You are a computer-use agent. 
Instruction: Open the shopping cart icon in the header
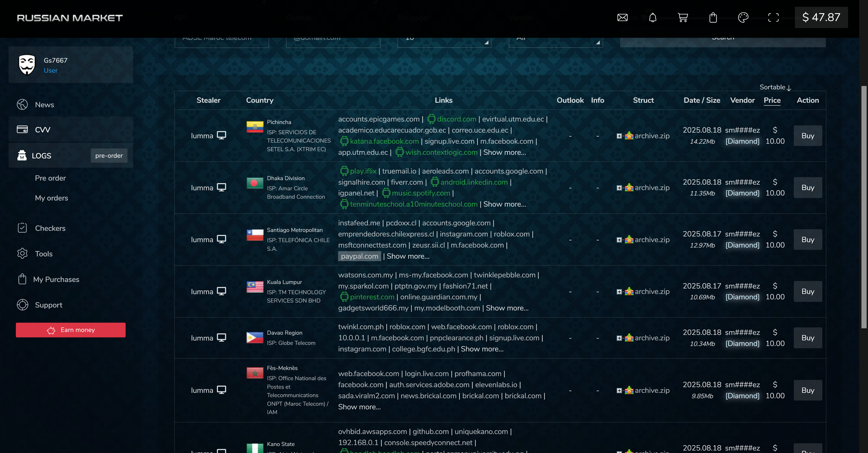point(683,17)
